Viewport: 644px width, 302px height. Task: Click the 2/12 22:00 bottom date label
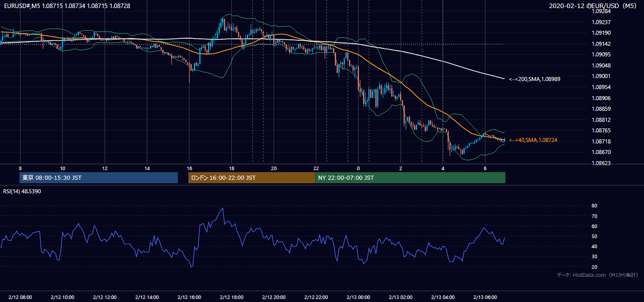[316, 297]
